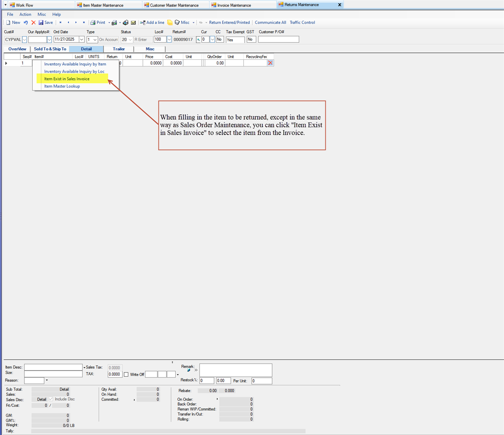Switch to the Trailer tab
This screenshot has height=435, width=504.
click(119, 49)
